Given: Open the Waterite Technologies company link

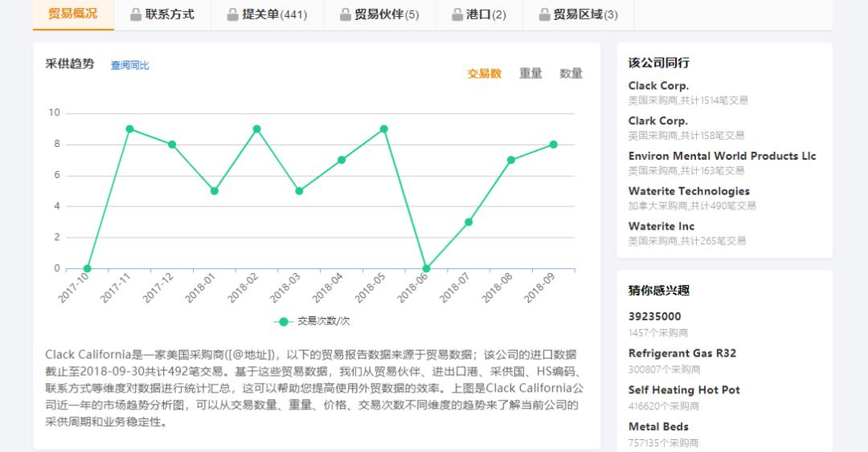Looking at the screenshot, I should [x=689, y=191].
